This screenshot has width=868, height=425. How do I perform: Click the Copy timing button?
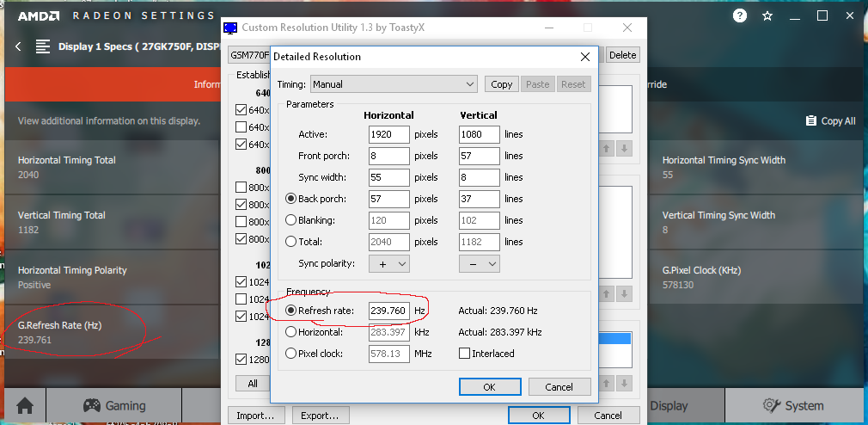[501, 84]
